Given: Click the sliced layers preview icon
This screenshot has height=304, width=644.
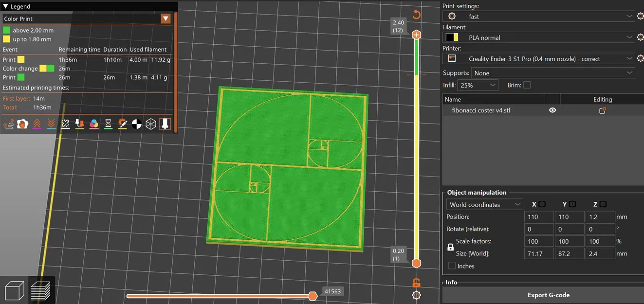Looking at the screenshot, I should (41, 291).
